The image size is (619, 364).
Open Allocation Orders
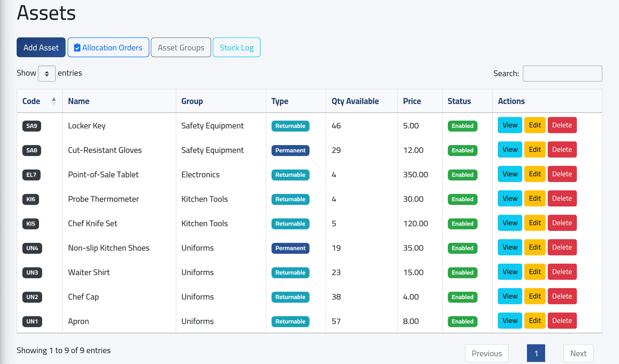[108, 48]
